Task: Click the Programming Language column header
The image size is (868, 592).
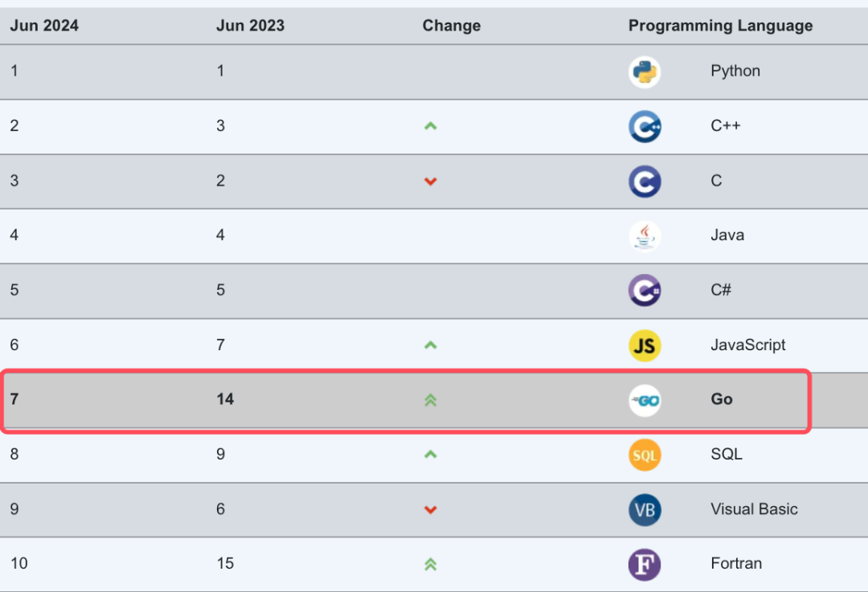Action: (x=720, y=26)
